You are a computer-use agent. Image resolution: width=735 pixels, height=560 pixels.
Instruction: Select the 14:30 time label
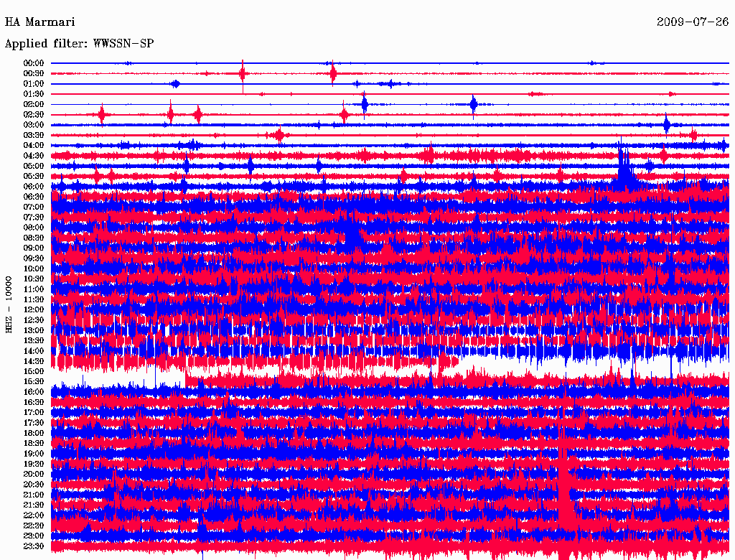[x=34, y=362]
